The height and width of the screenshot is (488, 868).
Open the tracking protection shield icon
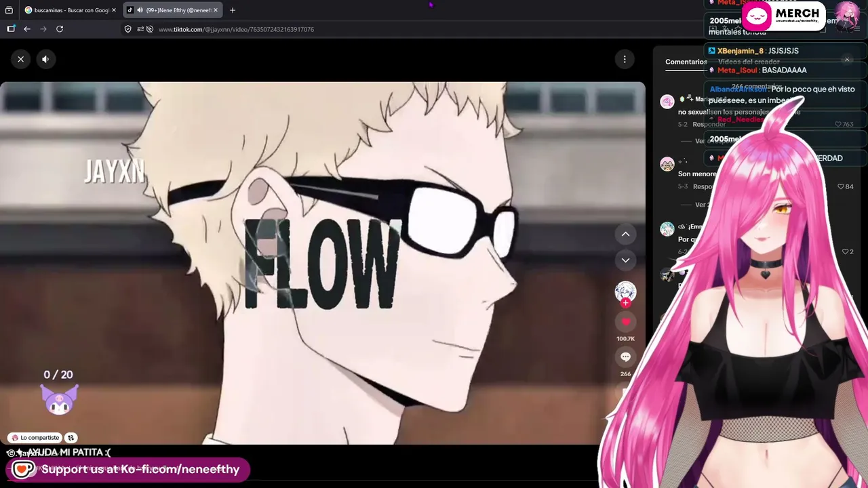pos(127,29)
